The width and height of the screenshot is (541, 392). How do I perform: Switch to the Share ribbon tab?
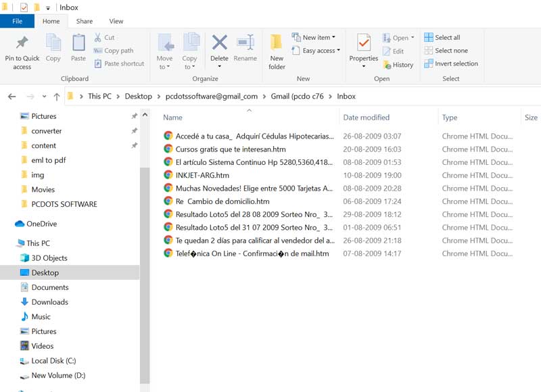click(85, 21)
